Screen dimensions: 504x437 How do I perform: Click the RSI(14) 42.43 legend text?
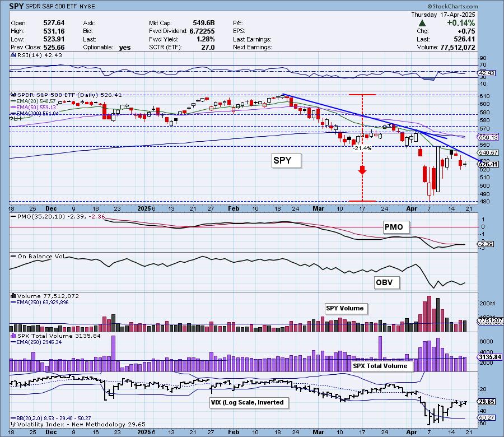coord(40,55)
